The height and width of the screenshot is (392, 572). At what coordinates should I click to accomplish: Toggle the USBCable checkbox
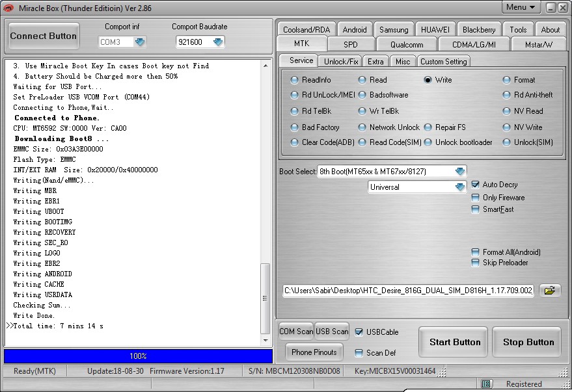tap(359, 332)
